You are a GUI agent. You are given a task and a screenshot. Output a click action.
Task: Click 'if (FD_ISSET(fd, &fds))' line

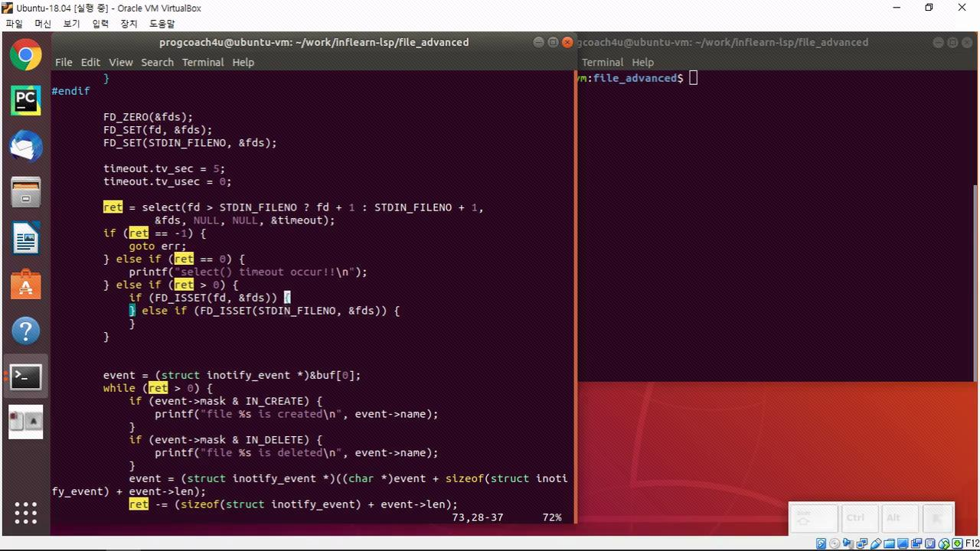tap(210, 298)
